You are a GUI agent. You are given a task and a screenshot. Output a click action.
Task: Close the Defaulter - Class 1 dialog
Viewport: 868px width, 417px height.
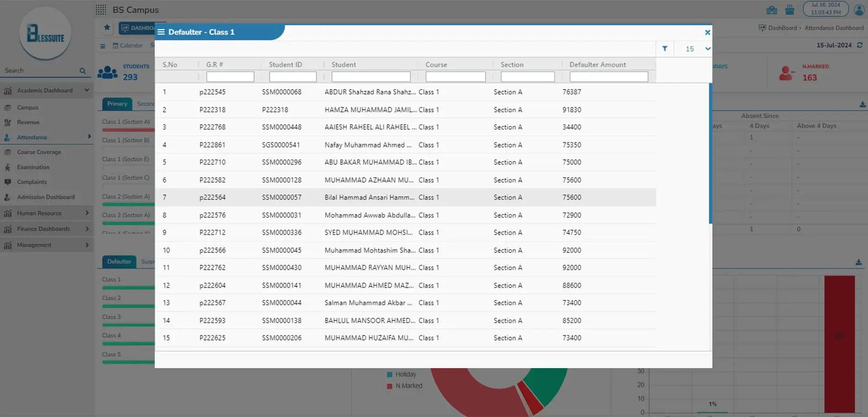click(707, 32)
